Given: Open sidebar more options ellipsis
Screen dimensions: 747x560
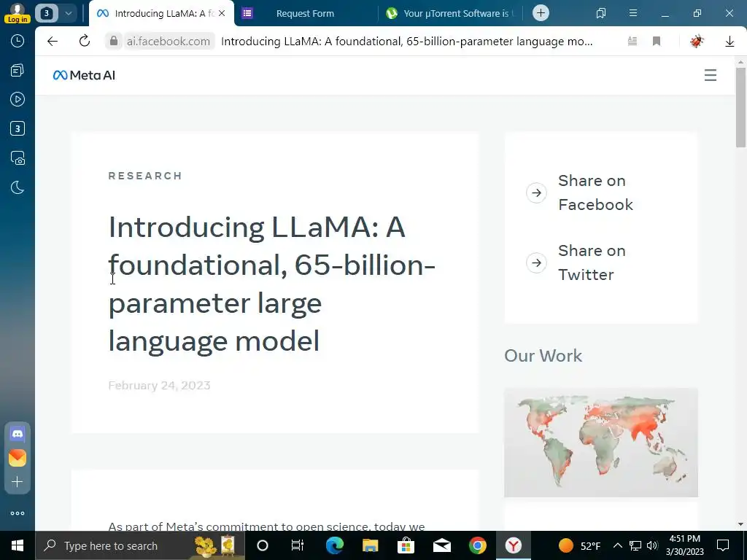Looking at the screenshot, I should click(x=18, y=513).
